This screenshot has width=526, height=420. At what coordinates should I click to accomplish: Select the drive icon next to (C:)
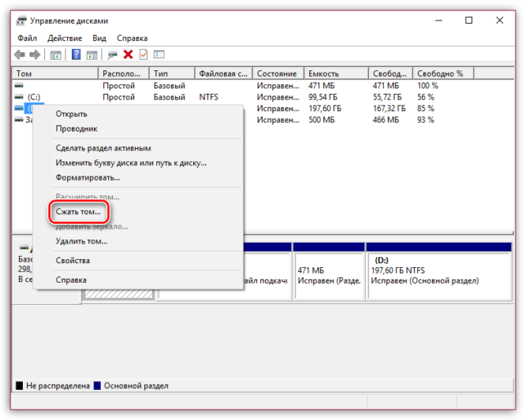tap(19, 97)
